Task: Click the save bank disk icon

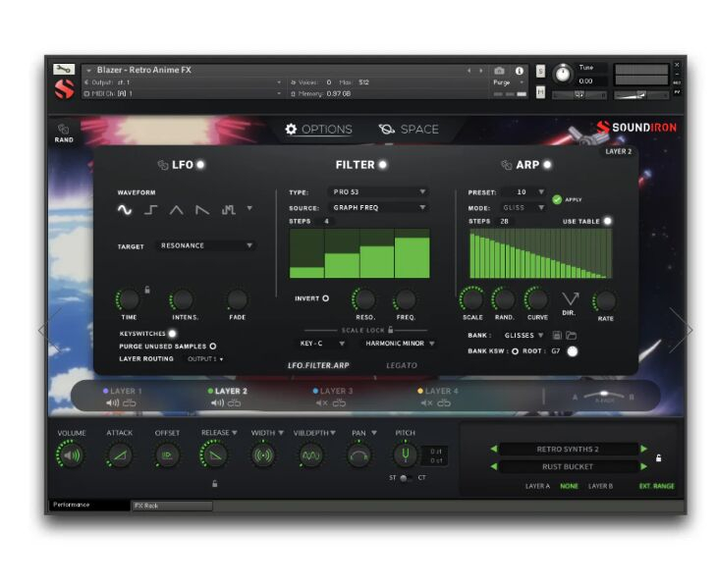Action: tap(557, 336)
